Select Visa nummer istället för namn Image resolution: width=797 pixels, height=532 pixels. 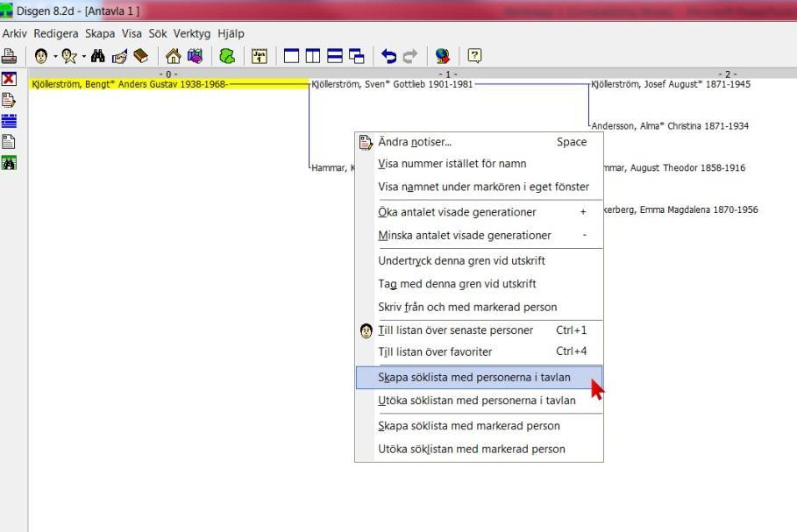coord(479,164)
